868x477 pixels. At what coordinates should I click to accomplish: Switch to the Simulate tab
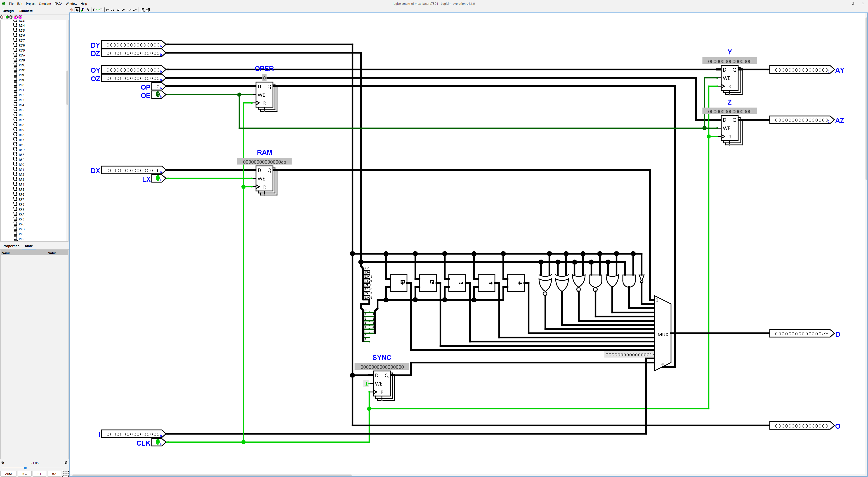click(26, 11)
